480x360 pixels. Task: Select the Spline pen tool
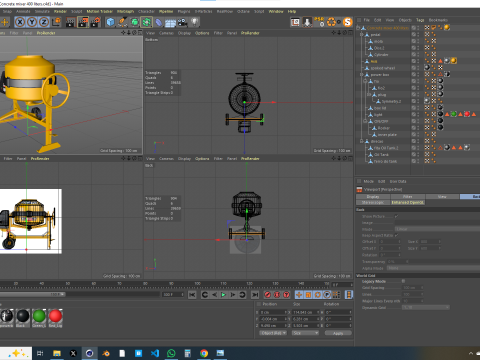(x=122, y=22)
